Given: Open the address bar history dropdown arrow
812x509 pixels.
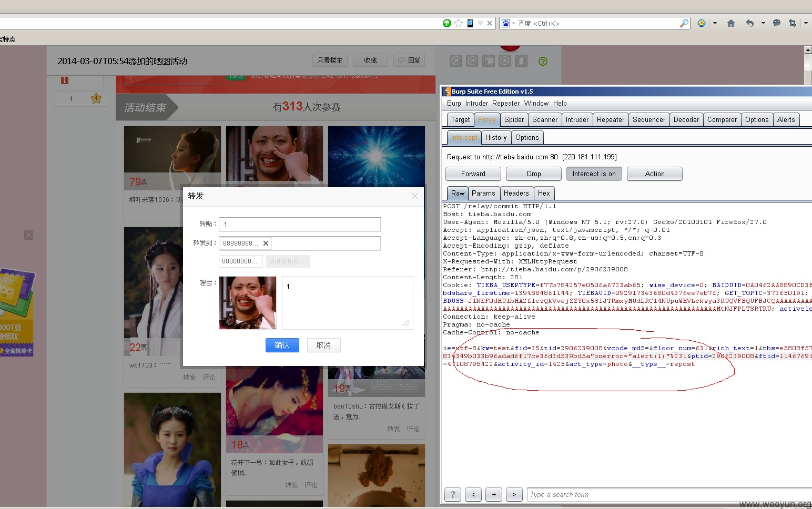Looking at the screenshot, I should pyautogui.click(x=480, y=23).
